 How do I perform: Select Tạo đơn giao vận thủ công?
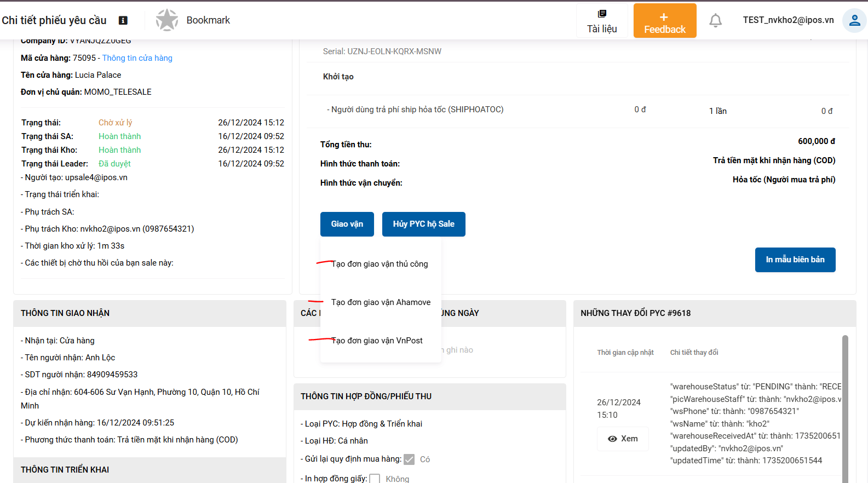380,264
